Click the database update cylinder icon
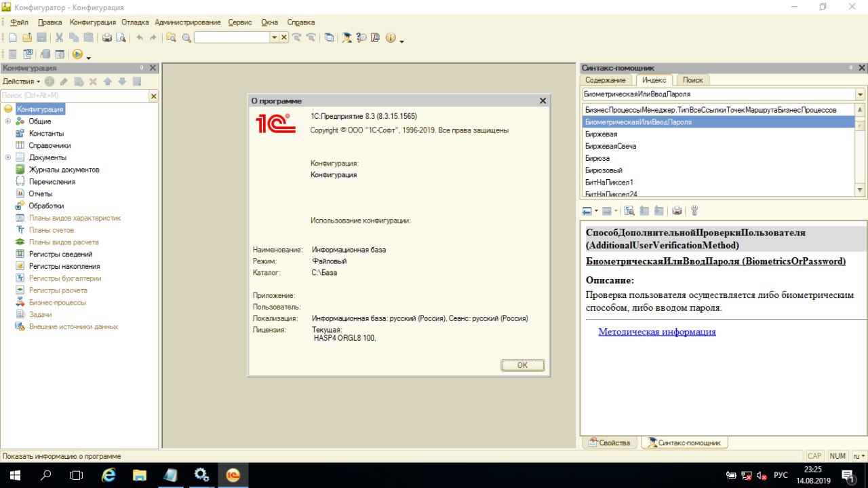Screen dimensions: 868x488 pyautogui.click(x=45, y=54)
